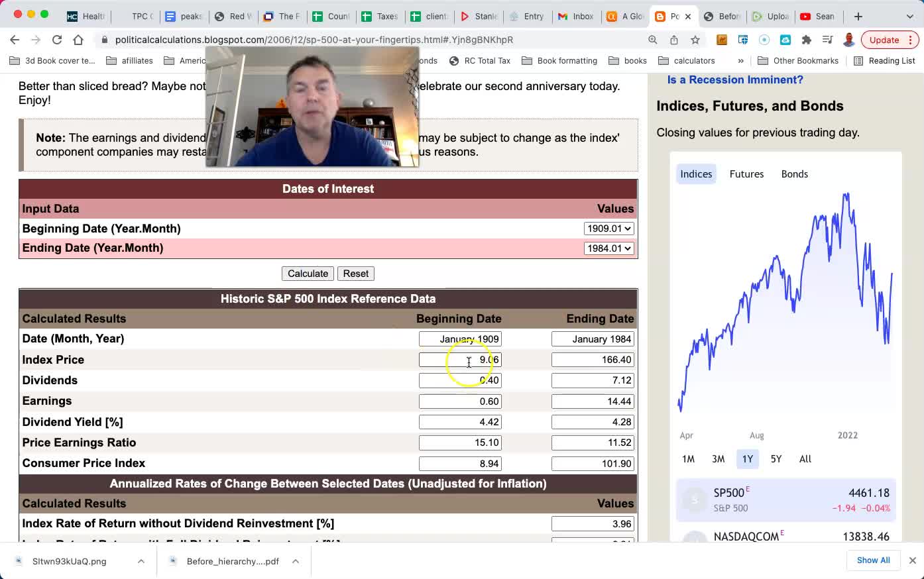Click the zoom magnifier icon in address bar
The height and width of the screenshot is (579, 924).
[x=653, y=40]
